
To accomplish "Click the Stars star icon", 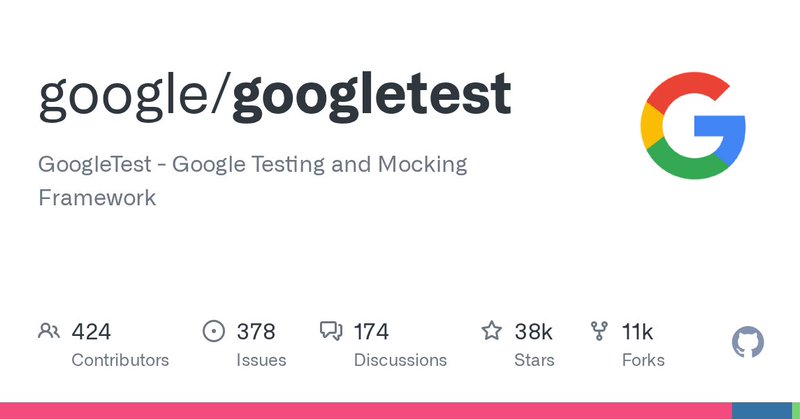I will click(x=492, y=331).
